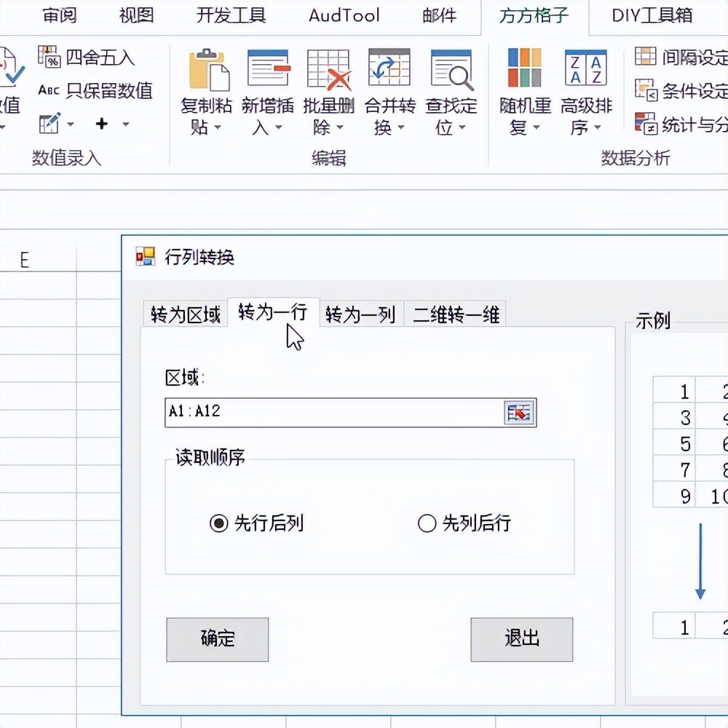This screenshot has width=728, height=728.
Task: Click the 四舍五入 rounding icon
Action: [x=50, y=57]
